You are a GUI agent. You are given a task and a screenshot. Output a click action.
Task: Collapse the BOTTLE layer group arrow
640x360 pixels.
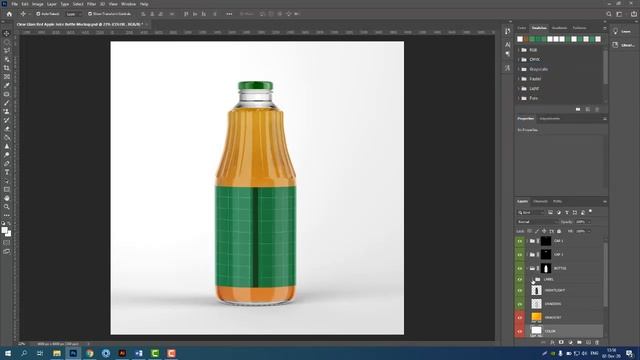[527, 268]
